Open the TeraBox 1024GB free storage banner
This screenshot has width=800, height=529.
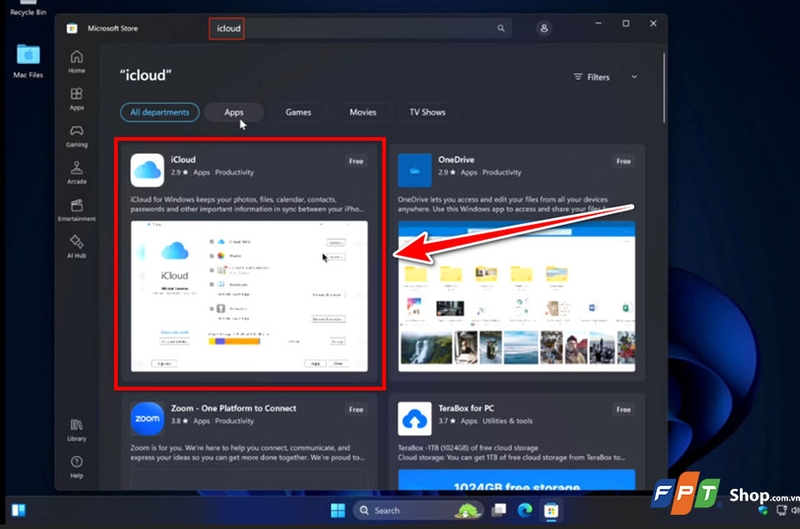tap(516, 480)
